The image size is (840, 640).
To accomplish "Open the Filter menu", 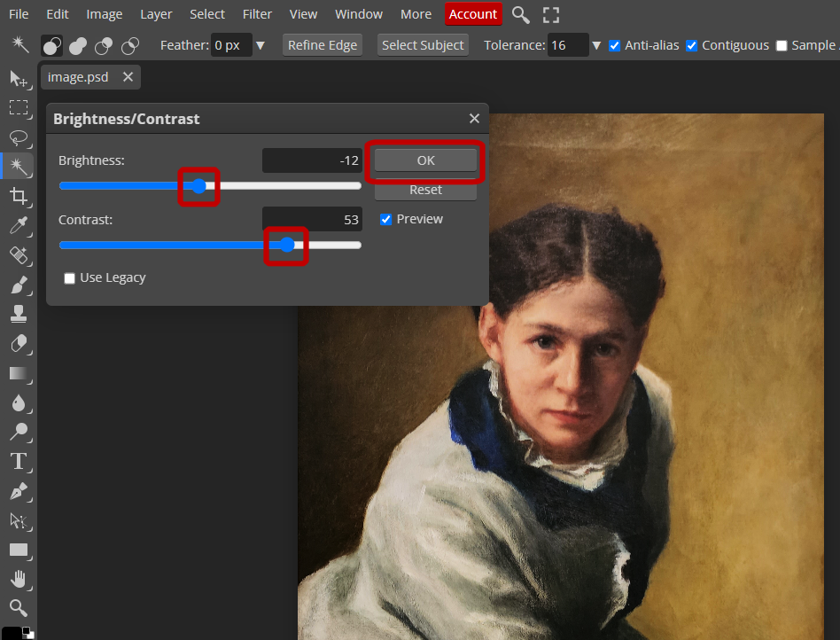I will (x=257, y=14).
